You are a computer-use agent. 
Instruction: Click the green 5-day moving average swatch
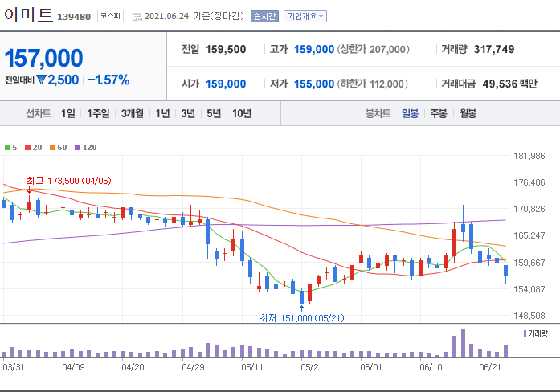coord(7,148)
